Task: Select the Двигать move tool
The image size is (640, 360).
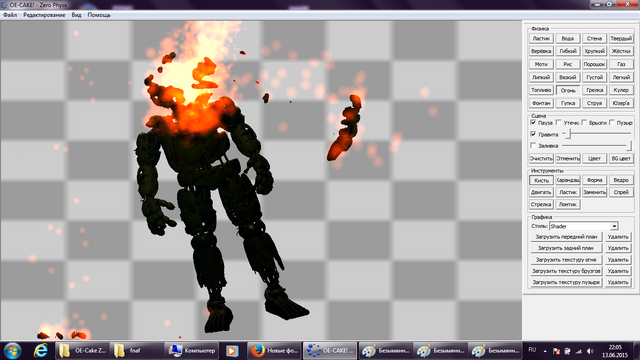Action: 541,192
